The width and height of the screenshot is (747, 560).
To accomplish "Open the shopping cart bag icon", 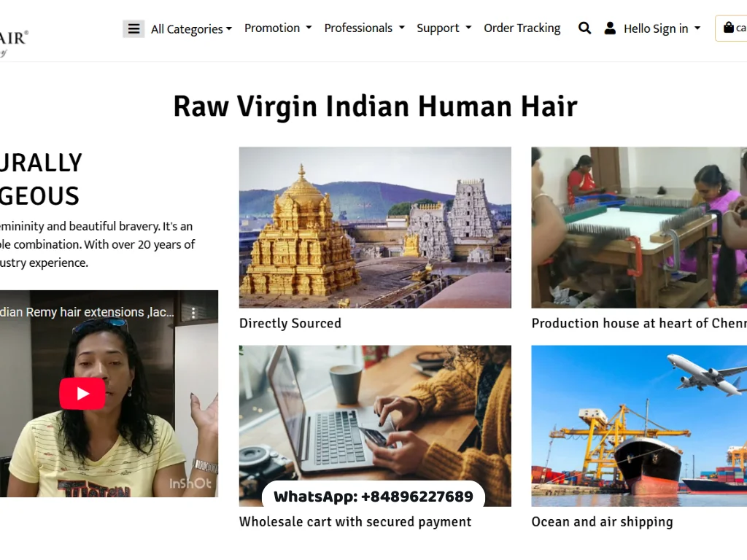I will (729, 28).
